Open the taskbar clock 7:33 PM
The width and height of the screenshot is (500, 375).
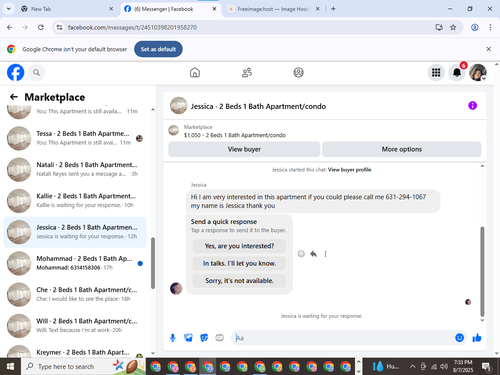tap(463, 366)
